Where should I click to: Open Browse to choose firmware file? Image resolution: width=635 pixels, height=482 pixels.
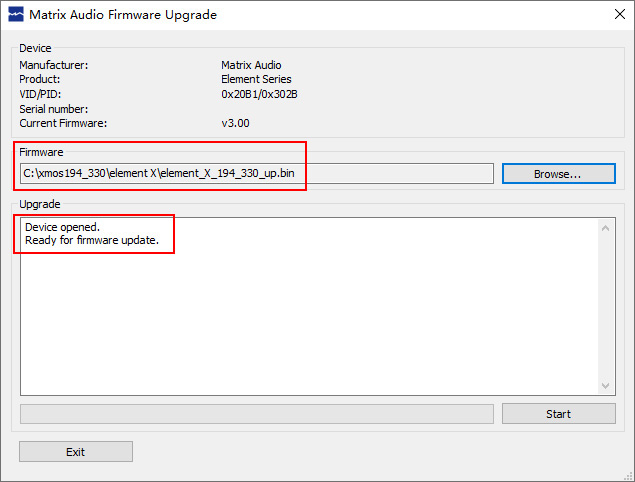[558, 174]
